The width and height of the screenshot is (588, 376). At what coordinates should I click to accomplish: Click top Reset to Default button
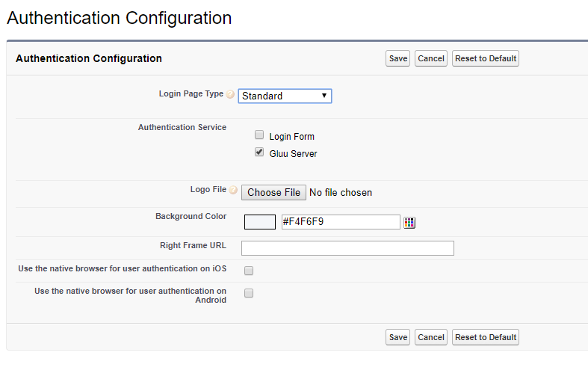click(486, 58)
